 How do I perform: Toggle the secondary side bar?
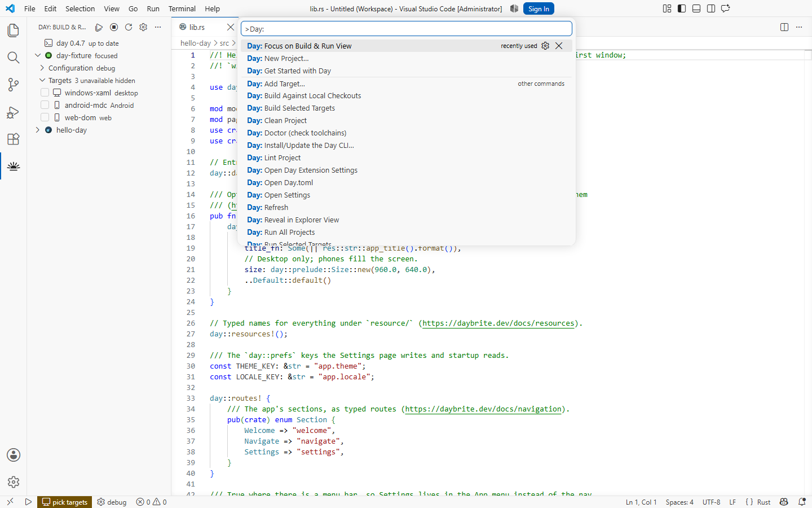point(711,8)
